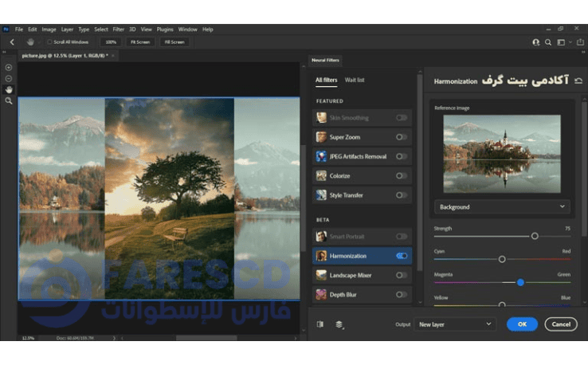
Task: Click the Super Zoom filter thumbnail icon
Action: pyautogui.click(x=321, y=137)
